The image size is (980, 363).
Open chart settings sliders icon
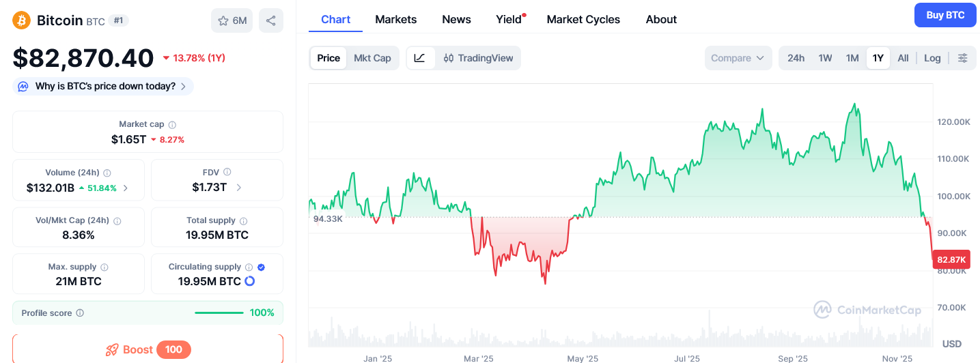coord(962,58)
